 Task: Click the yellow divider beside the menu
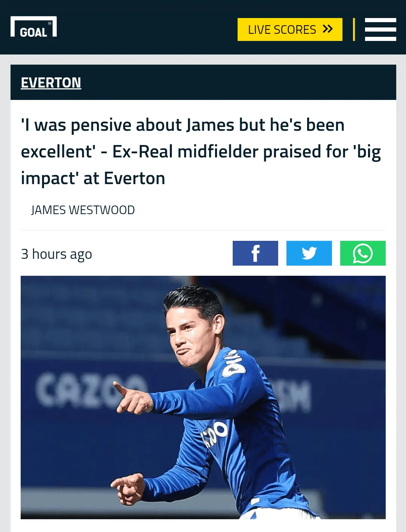354,29
